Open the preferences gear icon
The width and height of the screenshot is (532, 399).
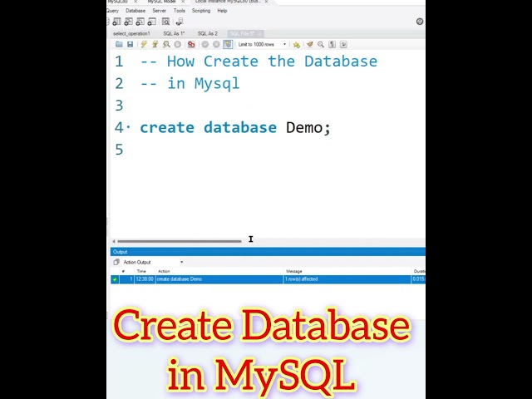click(420, 22)
